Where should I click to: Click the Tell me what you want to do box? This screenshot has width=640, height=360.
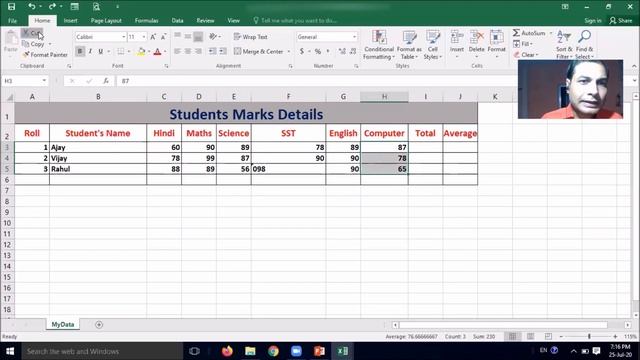pyautogui.click(x=296, y=20)
